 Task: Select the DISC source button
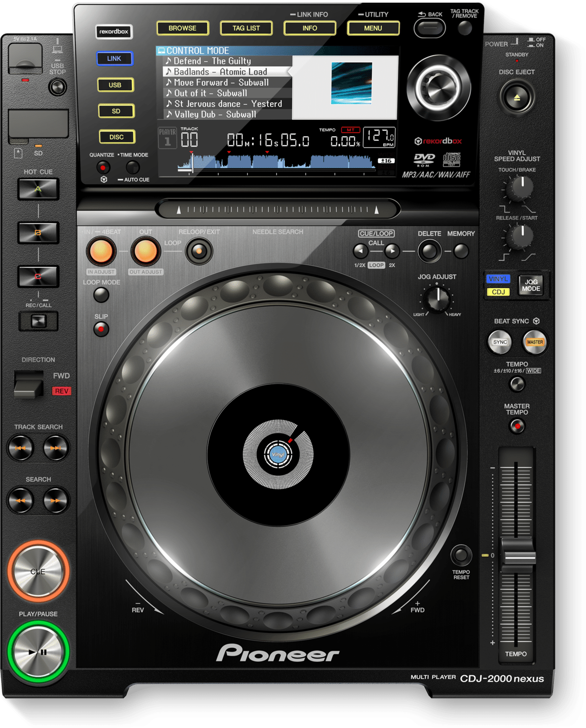[x=117, y=137]
